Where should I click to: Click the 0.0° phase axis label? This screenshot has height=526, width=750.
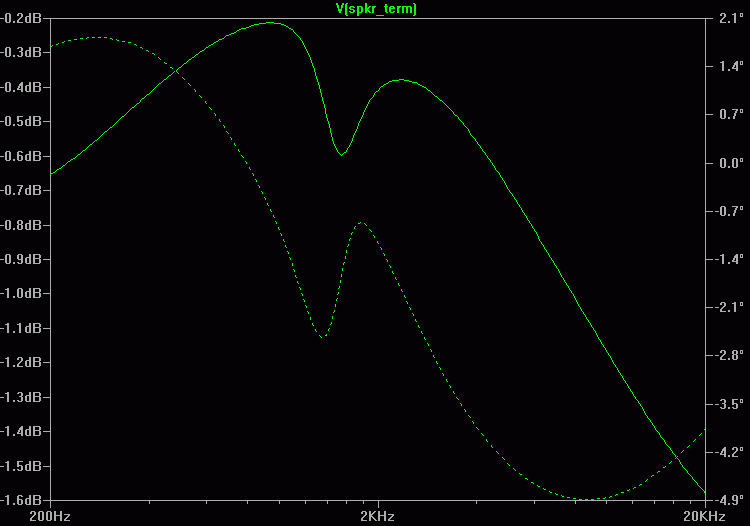(731, 163)
